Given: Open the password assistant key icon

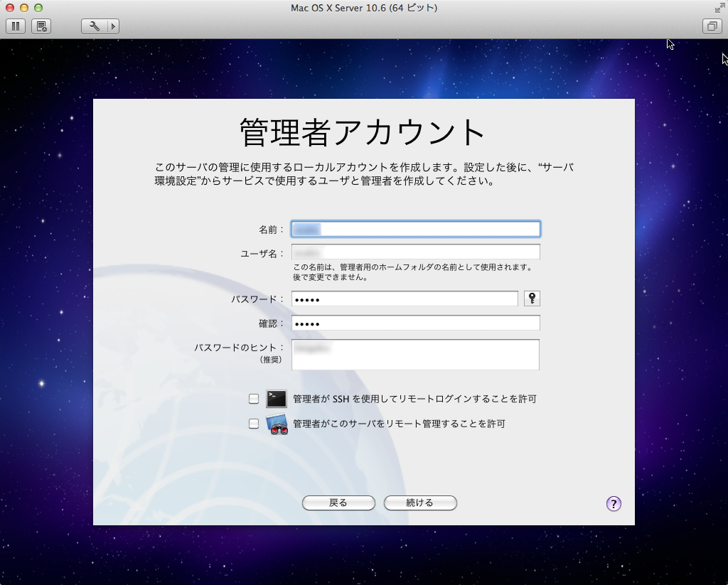Looking at the screenshot, I should (532, 299).
